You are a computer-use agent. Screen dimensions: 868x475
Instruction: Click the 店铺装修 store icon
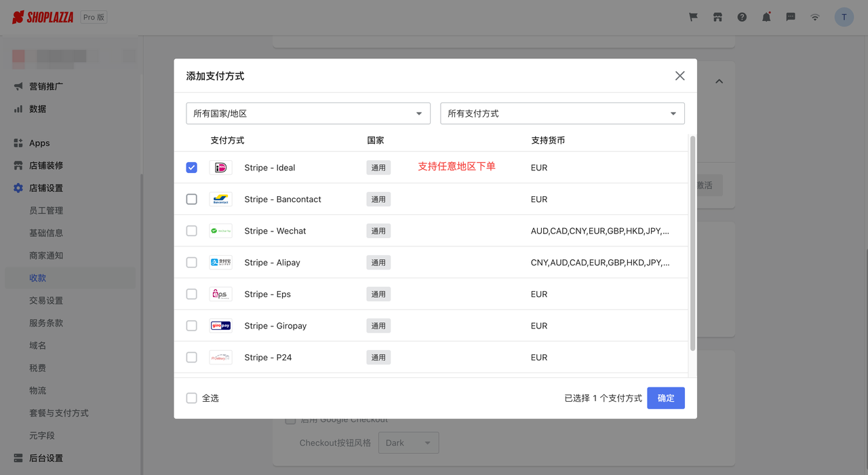coord(18,166)
